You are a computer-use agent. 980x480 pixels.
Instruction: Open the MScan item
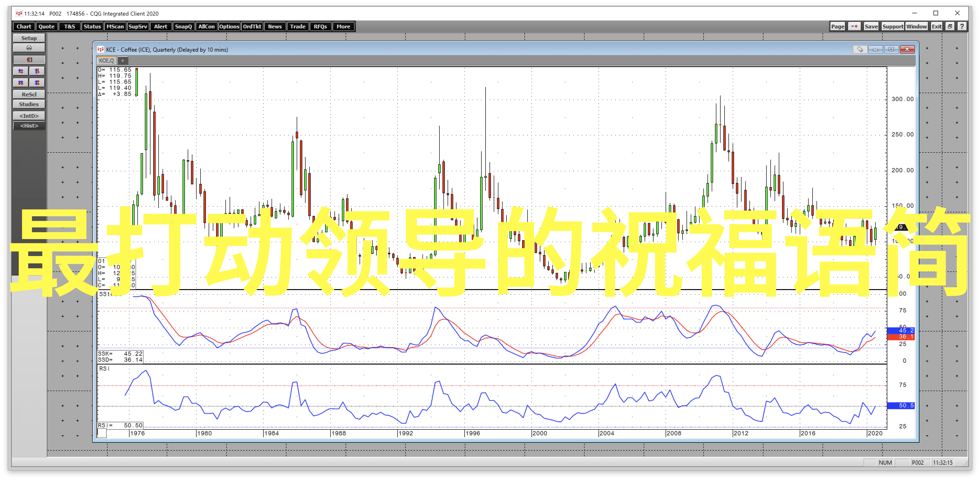[115, 26]
